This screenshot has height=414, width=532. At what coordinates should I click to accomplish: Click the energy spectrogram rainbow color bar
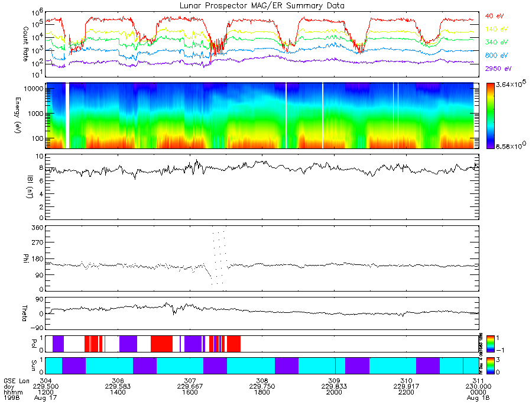[x=490, y=116]
